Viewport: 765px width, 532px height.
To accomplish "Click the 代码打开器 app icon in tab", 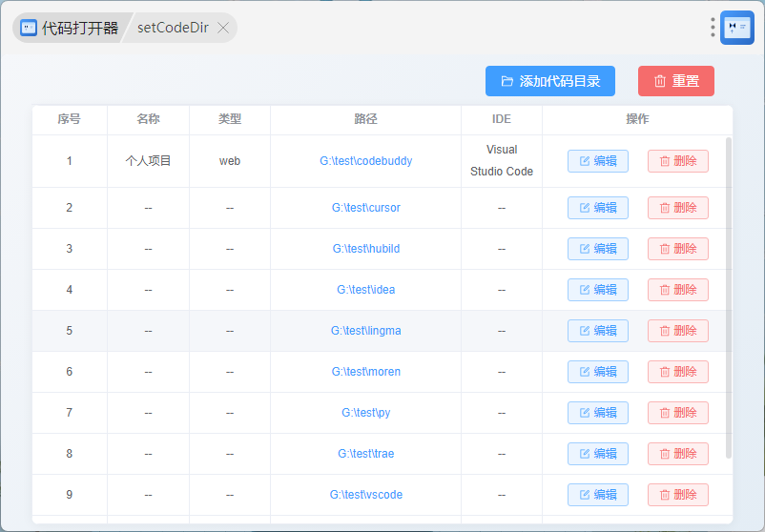I will pos(30,28).
